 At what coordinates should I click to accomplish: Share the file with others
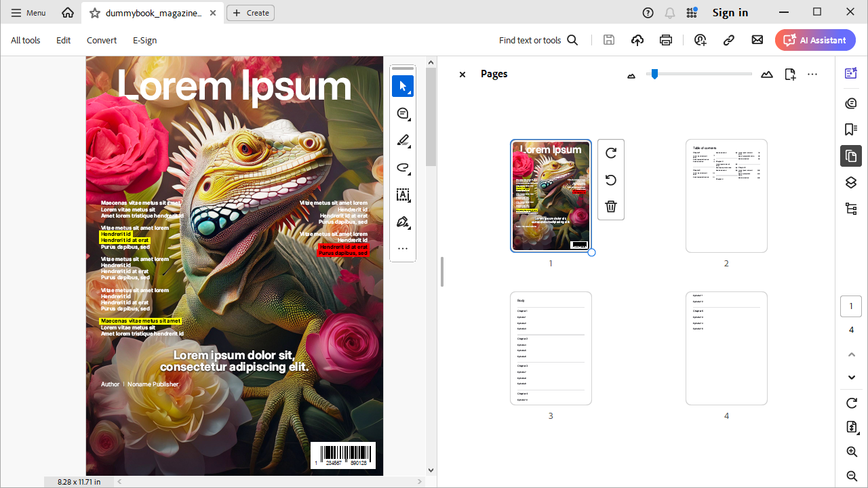[701, 40]
